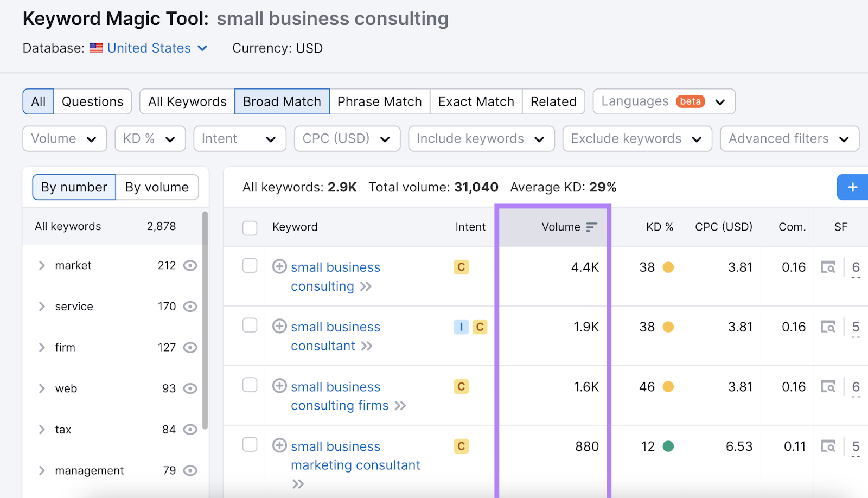Open the CPC (USD) filter dropdown
This screenshot has width=868, height=498.
pos(347,139)
